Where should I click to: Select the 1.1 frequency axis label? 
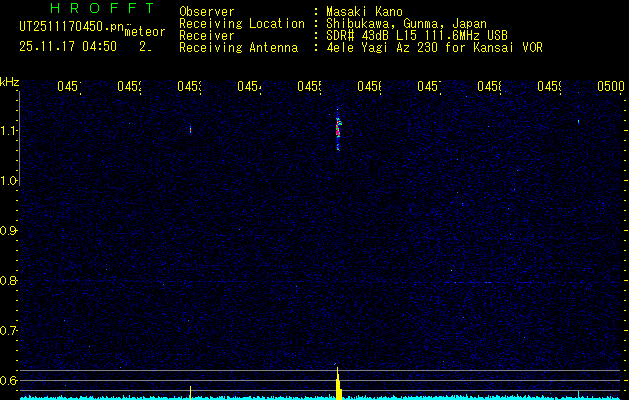pyautogui.click(x=10, y=131)
